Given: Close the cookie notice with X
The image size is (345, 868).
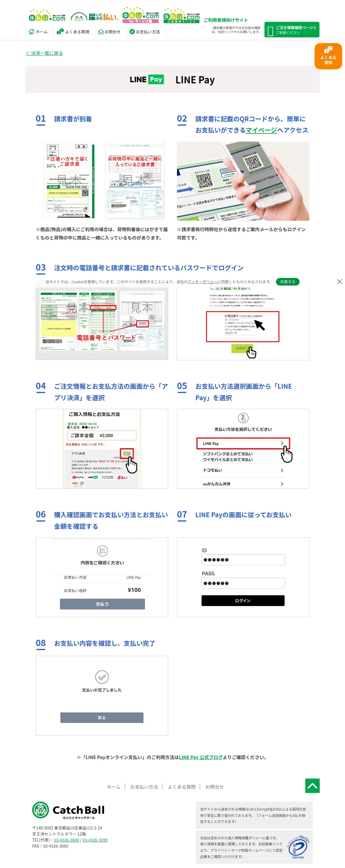Looking at the screenshot, I should pyautogui.click(x=339, y=282).
